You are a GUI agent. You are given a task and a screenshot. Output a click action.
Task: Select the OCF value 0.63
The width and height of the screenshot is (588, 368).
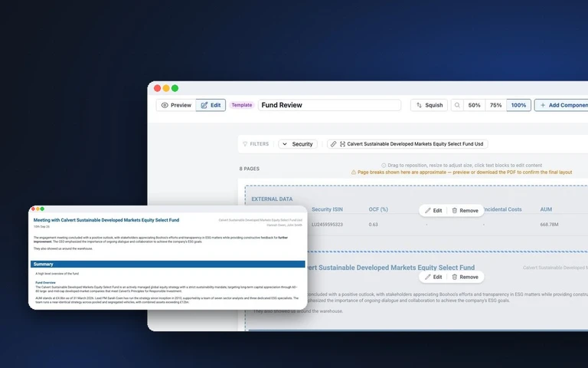click(x=373, y=225)
